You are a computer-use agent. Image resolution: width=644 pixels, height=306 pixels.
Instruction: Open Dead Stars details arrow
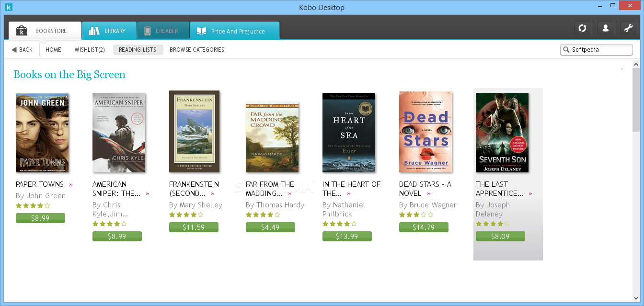coord(429,193)
